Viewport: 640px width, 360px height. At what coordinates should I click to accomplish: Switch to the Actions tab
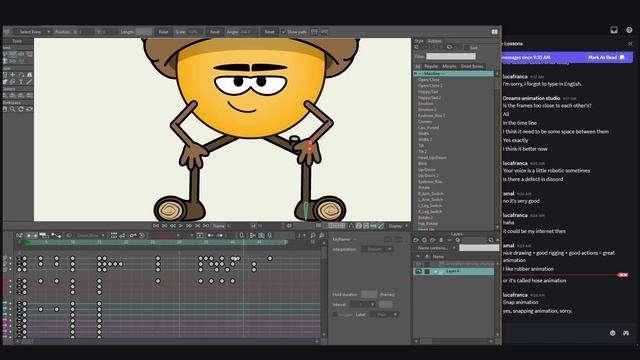[434, 41]
